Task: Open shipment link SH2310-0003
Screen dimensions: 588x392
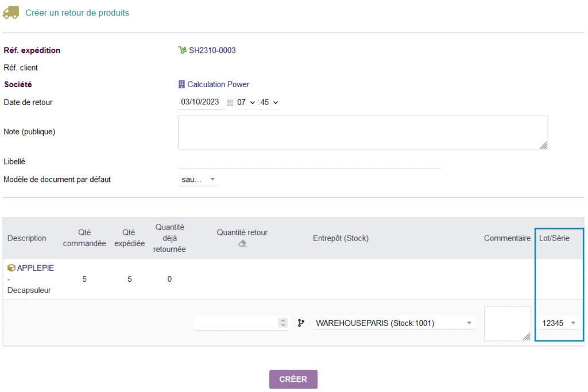Action: [x=212, y=50]
